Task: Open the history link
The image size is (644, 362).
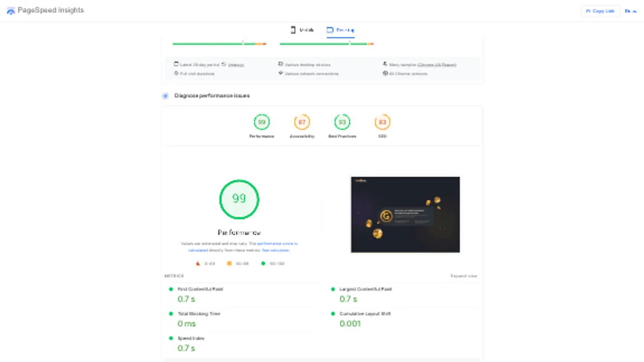Action: coord(236,65)
